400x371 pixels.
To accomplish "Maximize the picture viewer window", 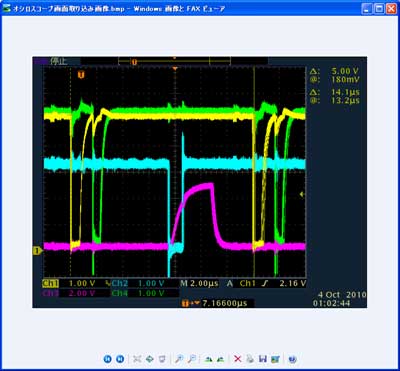I will click(379, 9).
